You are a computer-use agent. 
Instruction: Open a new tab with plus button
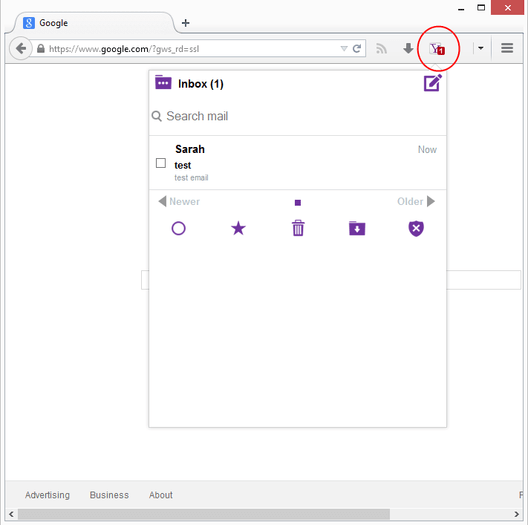tap(186, 23)
